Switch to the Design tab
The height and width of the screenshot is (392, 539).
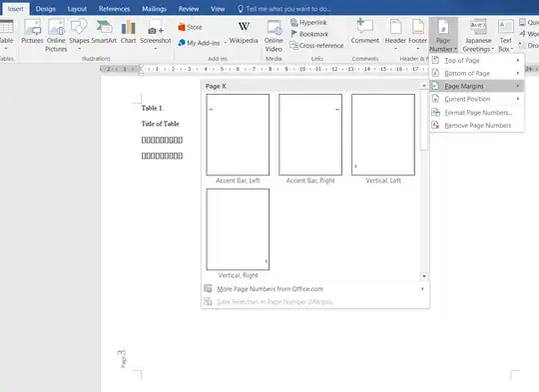[45, 9]
